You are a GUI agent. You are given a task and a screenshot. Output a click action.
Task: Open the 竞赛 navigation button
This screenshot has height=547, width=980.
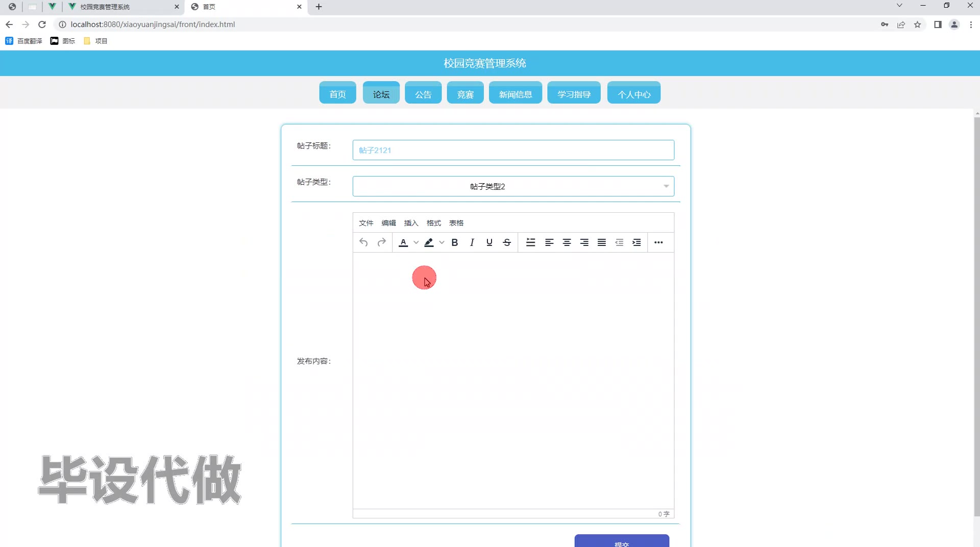pyautogui.click(x=465, y=93)
